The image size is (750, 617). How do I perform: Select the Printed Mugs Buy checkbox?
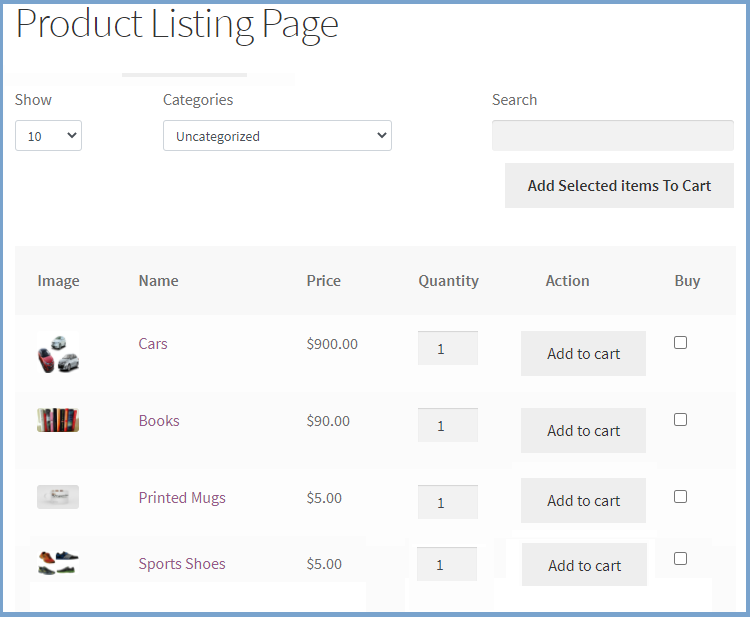point(680,496)
